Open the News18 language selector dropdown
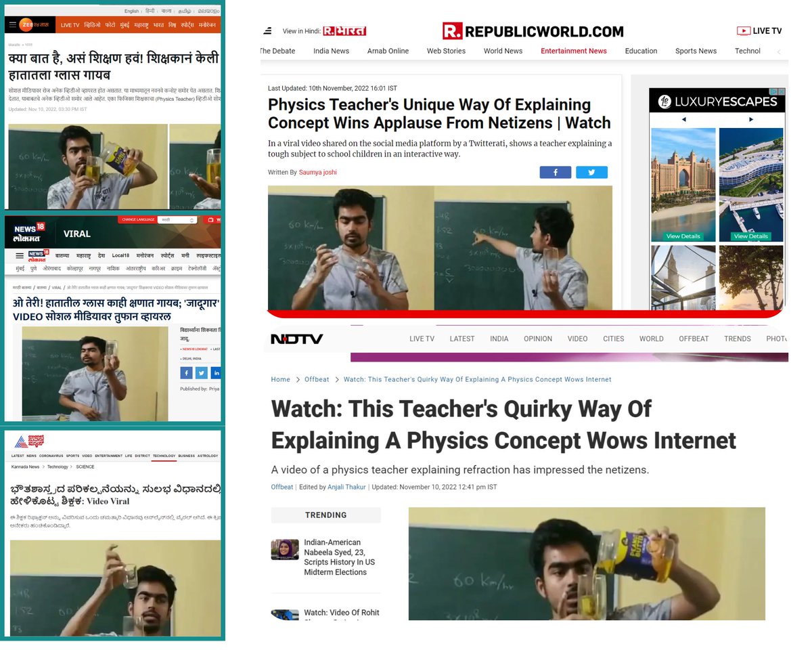Image resolution: width=812 pixels, height=650 pixels. [x=178, y=220]
